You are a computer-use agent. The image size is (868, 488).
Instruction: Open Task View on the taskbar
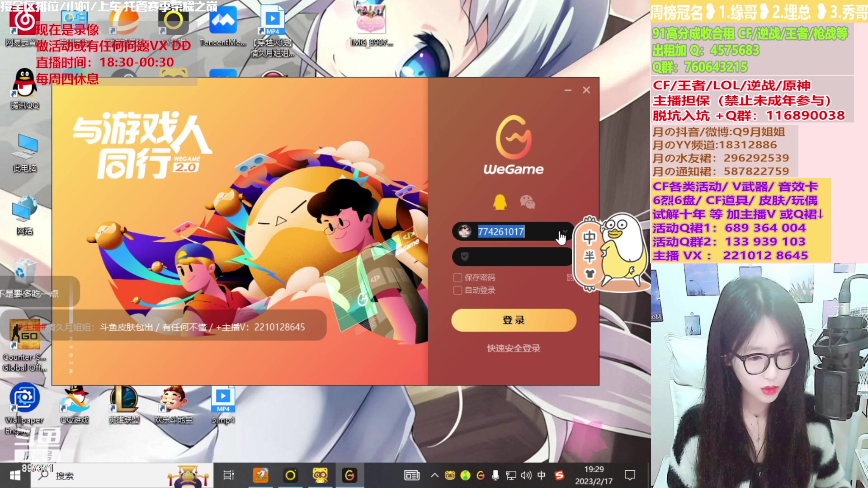229,475
